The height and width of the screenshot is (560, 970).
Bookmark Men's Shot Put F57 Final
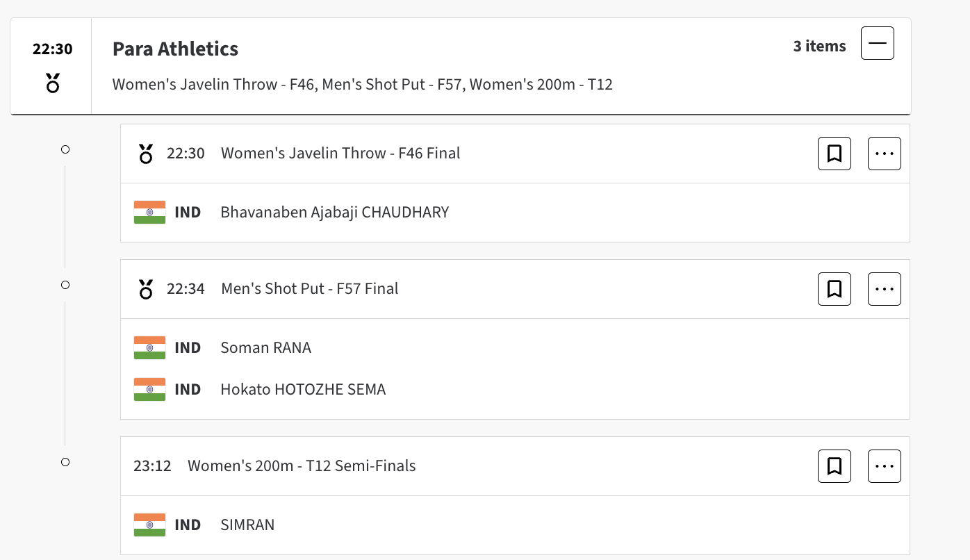(835, 289)
